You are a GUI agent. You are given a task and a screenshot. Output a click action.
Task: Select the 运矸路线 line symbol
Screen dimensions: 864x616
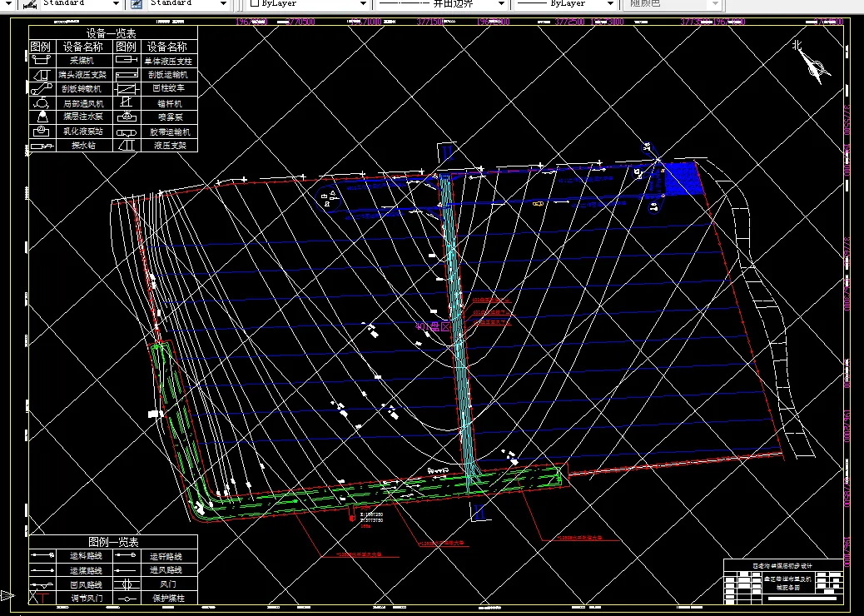tap(127, 555)
